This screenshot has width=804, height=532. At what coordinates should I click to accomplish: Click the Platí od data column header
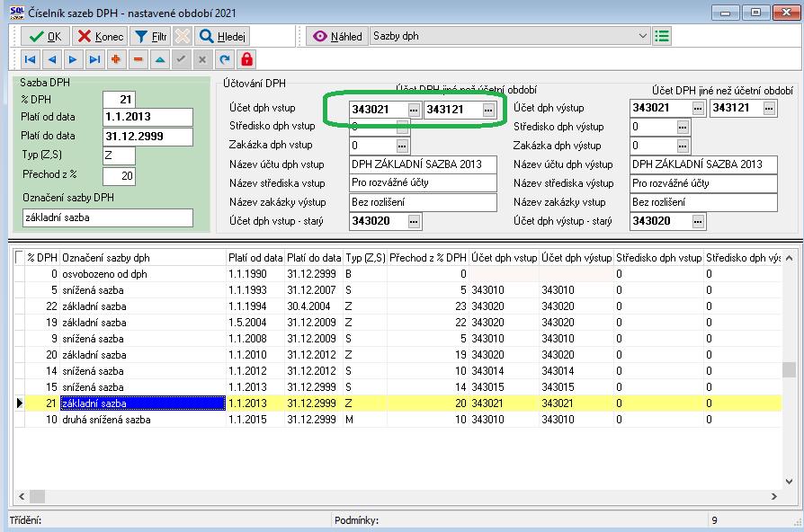click(x=255, y=258)
